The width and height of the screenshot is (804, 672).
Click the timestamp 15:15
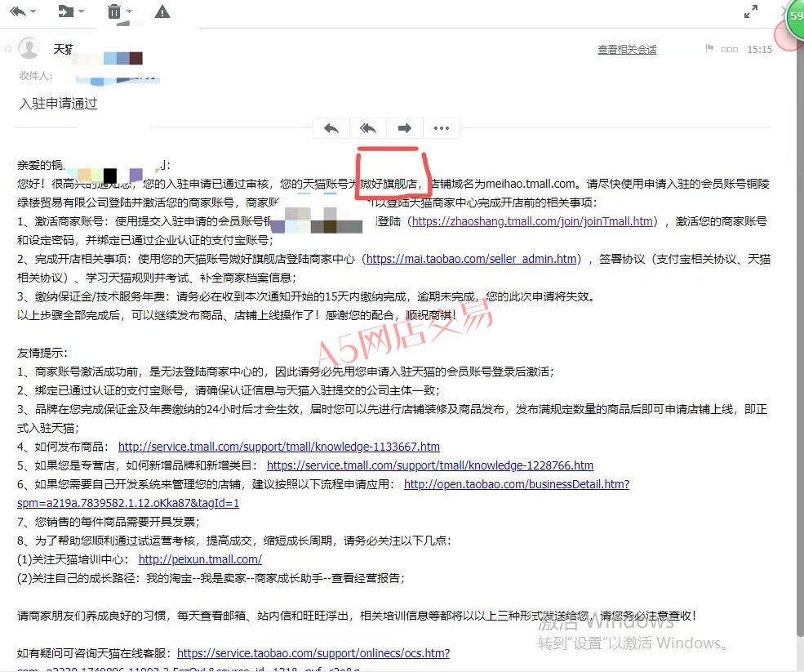[759, 50]
